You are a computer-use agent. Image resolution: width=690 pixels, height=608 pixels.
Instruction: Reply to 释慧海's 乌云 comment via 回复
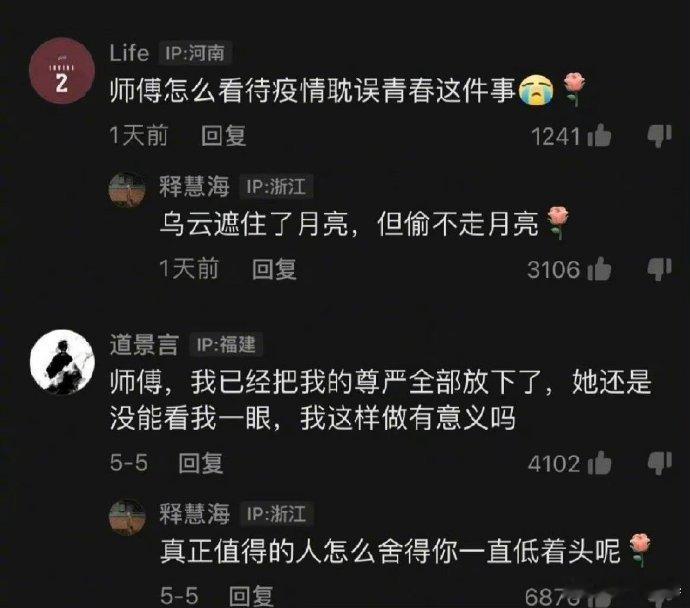(x=274, y=269)
